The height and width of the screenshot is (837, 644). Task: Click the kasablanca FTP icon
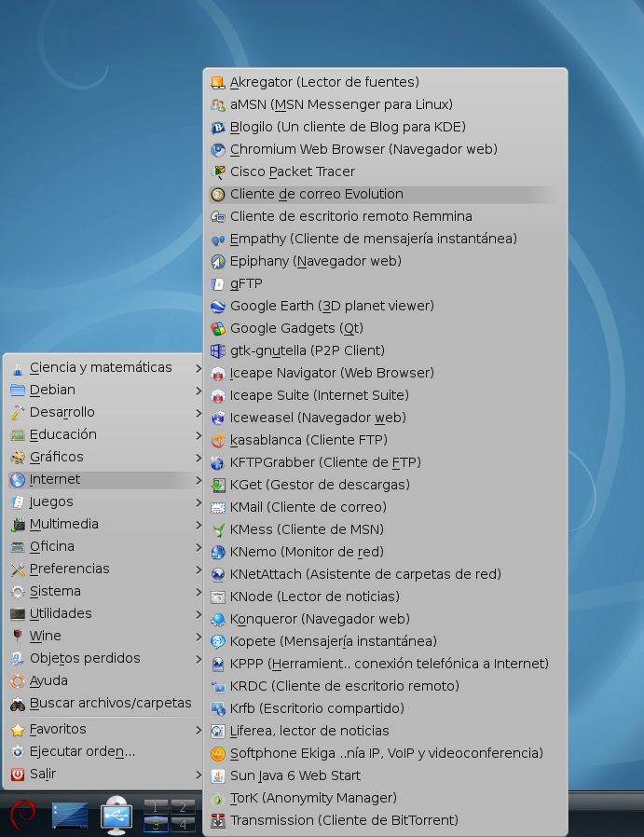pyautogui.click(x=218, y=440)
